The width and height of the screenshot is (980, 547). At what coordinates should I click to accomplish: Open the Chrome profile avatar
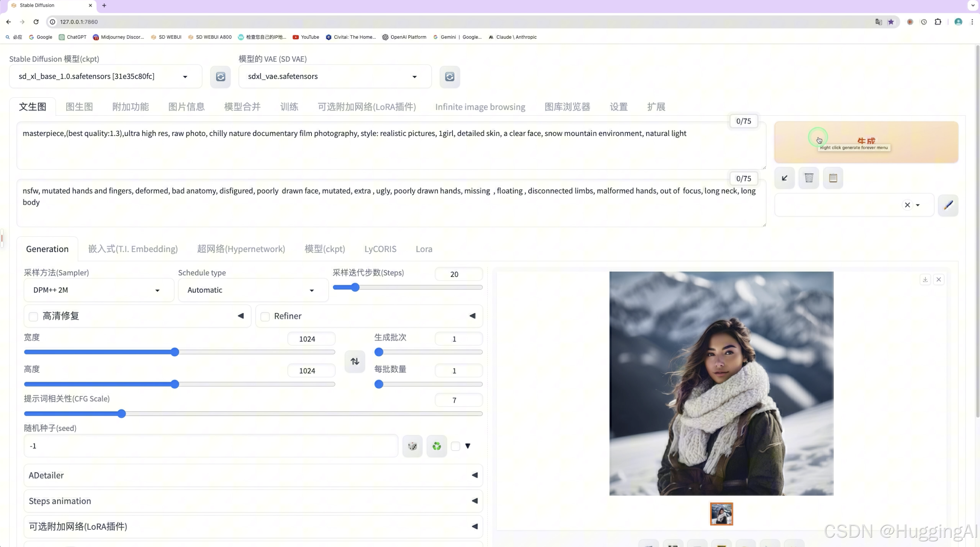click(958, 22)
